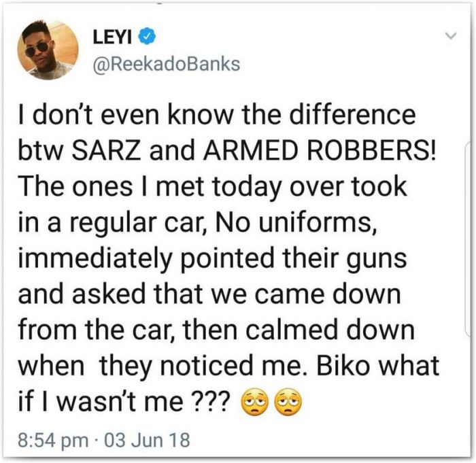
Task: Visit the @ReekadoBanks handle
Action: tap(167, 64)
